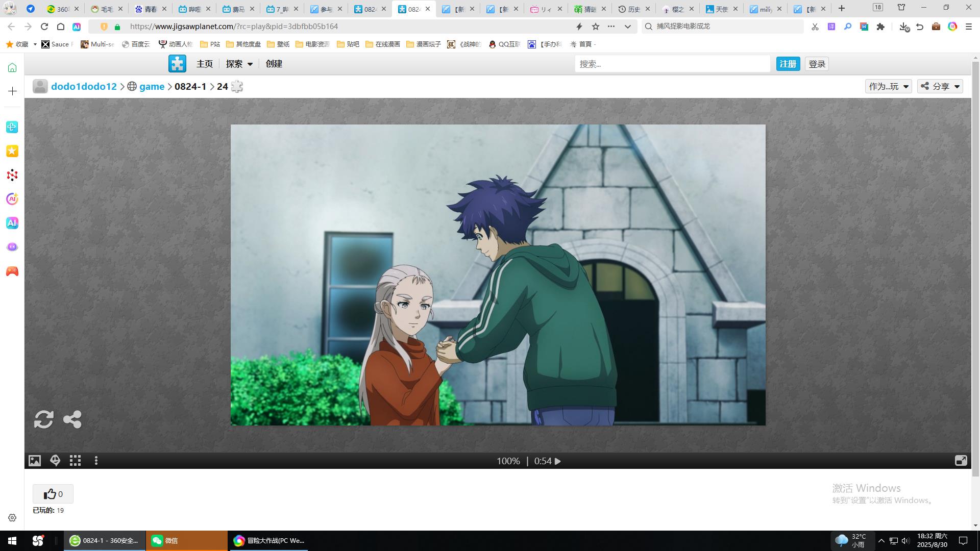Click the lightning speed-mode icon in the address bar
The height and width of the screenshot is (551, 980).
(579, 27)
